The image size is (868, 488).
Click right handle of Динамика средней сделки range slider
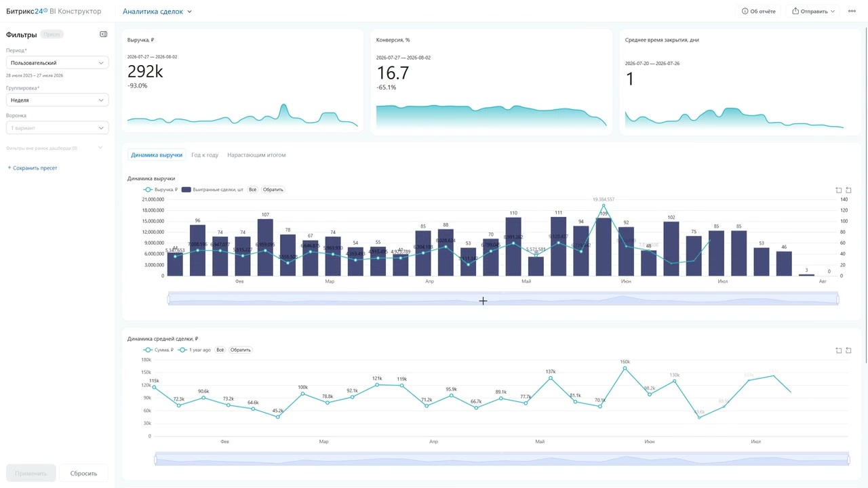(x=849, y=460)
